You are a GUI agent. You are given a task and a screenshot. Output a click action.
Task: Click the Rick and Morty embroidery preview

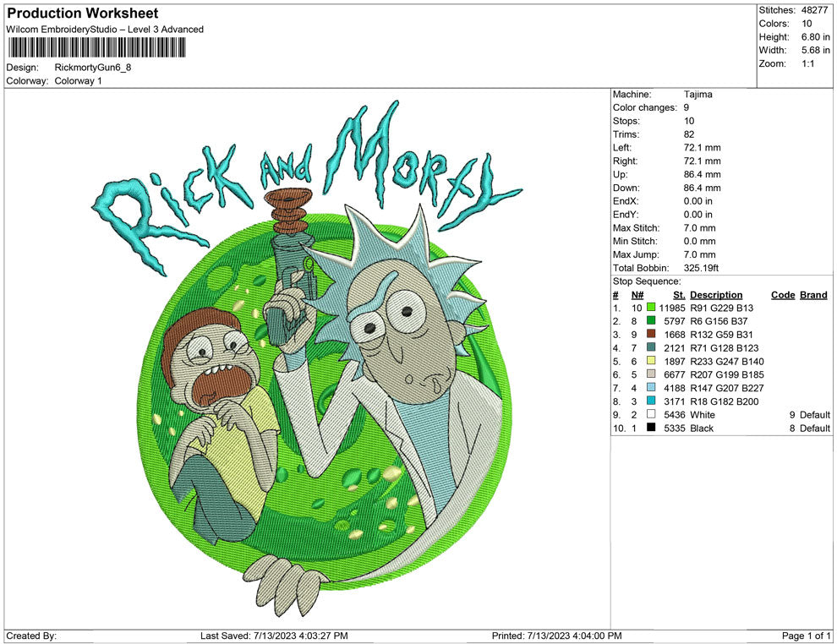point(307,357)
